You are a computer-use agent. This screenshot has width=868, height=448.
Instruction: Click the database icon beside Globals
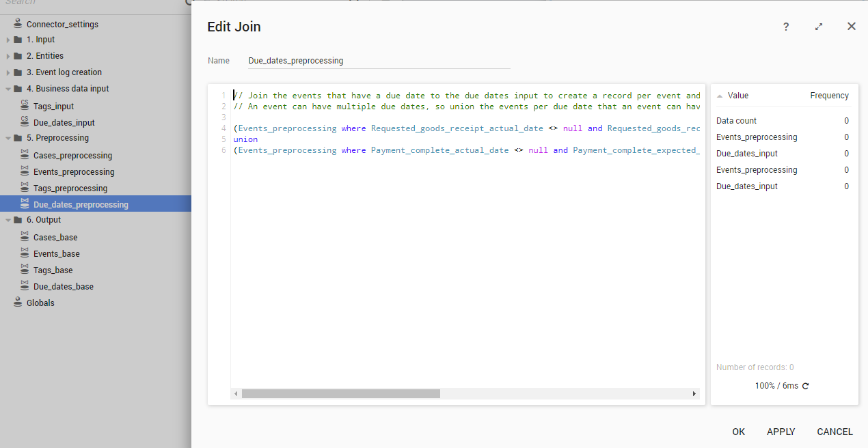point(17,302)
